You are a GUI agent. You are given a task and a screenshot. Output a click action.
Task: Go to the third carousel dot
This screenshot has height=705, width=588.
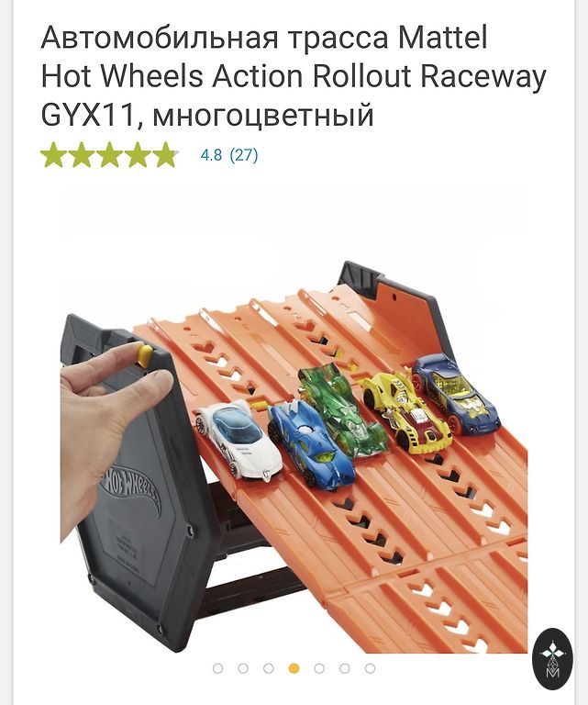[x=269, y=668]
